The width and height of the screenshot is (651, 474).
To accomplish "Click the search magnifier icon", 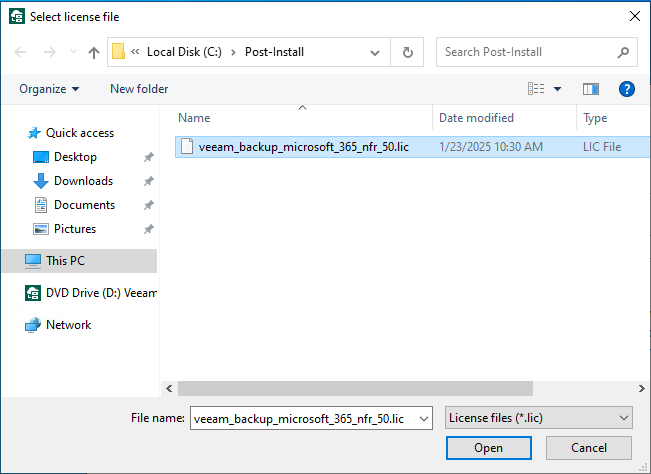I will [622, 52].
